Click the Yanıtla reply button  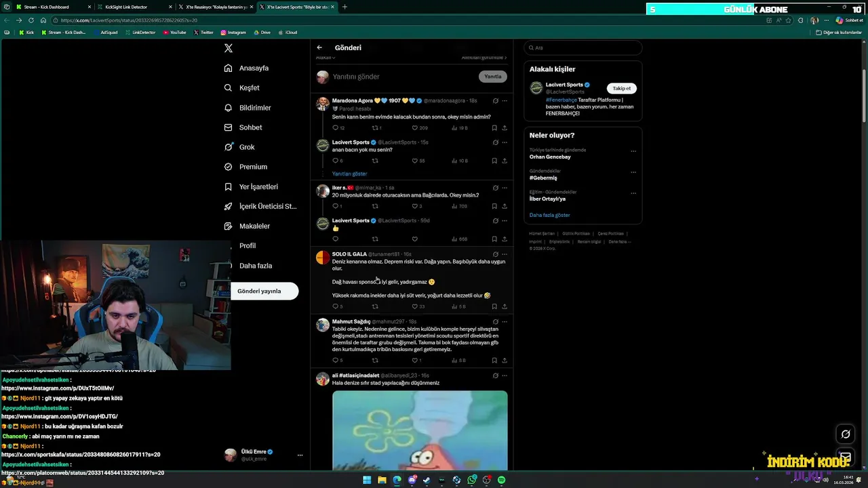point(493,77)
